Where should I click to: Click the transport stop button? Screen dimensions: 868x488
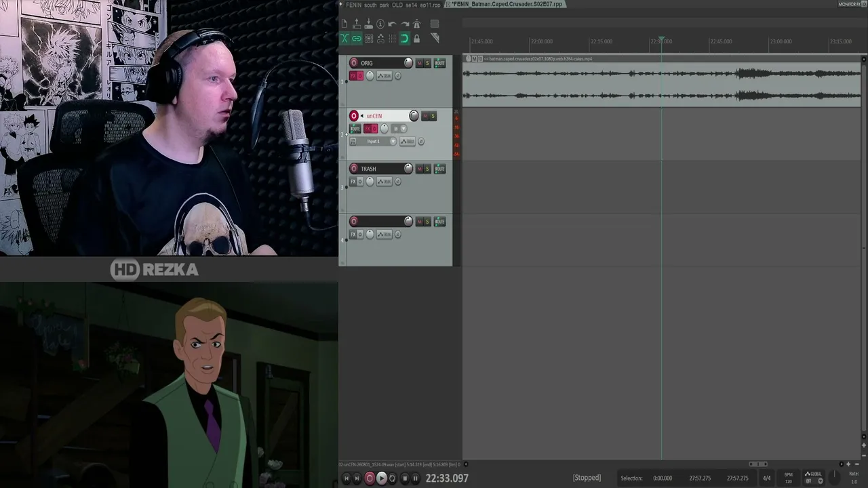click(x=405, y=479)
